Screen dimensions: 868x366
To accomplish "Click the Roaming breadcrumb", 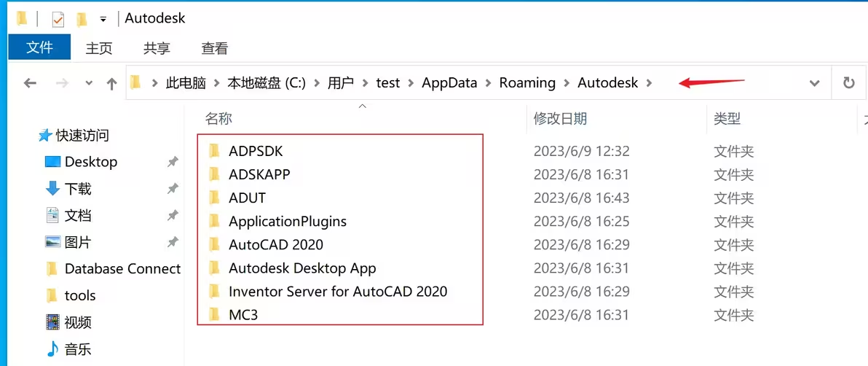I will [527, 83].
